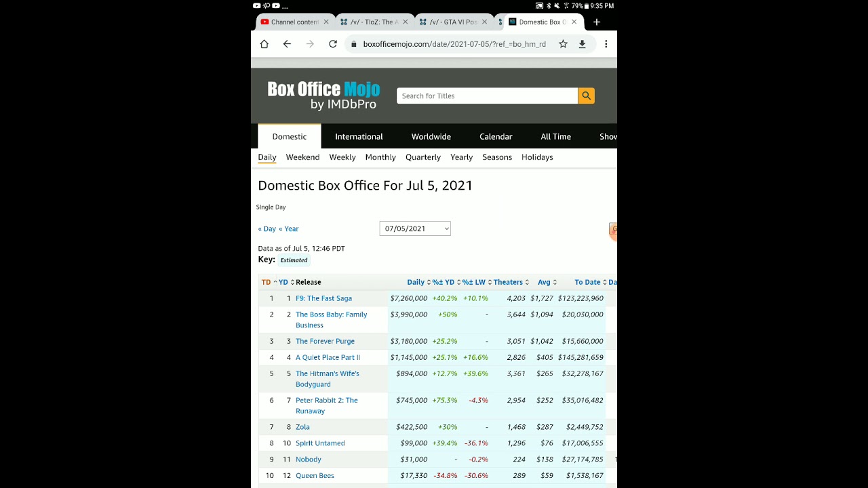Go to previous day via « Day
The image size is (868, 488).
[267, 229]
